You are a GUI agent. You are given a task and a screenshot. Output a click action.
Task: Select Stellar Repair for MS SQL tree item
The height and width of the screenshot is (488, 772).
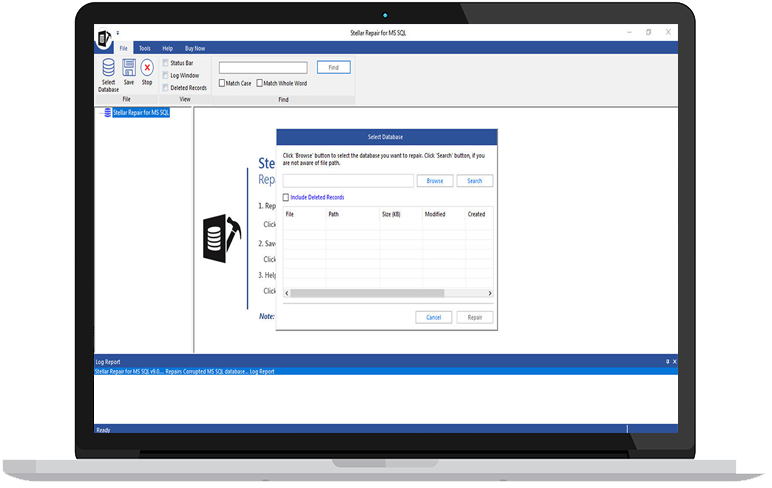tap(141, 113)
